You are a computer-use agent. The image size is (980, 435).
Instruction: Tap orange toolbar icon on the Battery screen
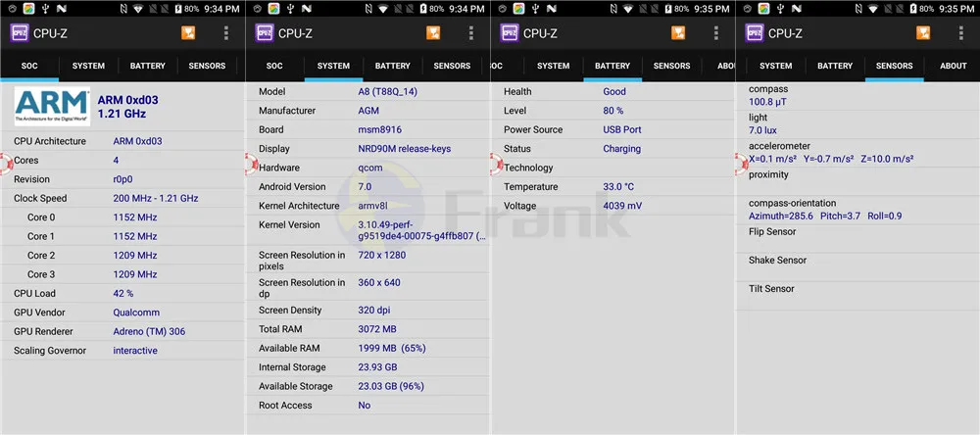pyautogui.click(x=678, y=32)
